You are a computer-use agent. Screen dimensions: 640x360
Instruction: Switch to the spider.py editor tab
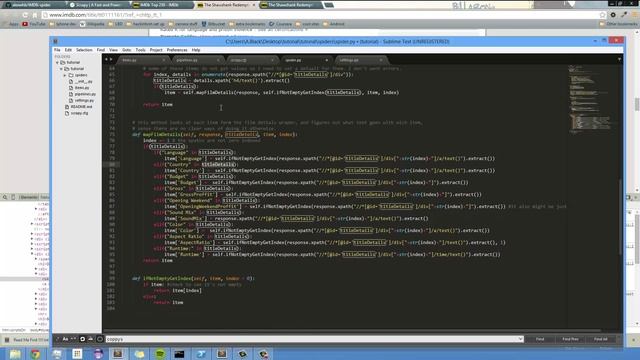[306, 60]
